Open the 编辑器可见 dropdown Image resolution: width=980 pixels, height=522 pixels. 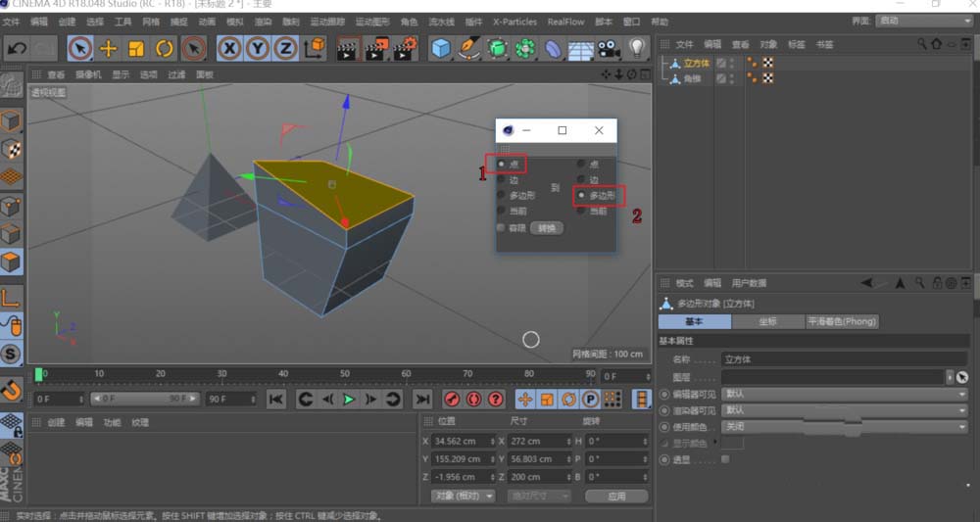tap(844, 394)
